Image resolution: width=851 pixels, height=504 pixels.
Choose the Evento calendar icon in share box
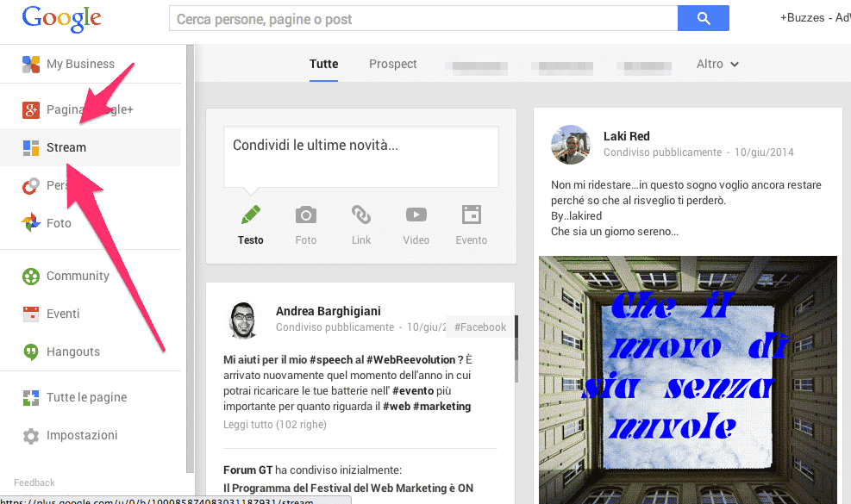pyautogui.click(x=472, y=215)
